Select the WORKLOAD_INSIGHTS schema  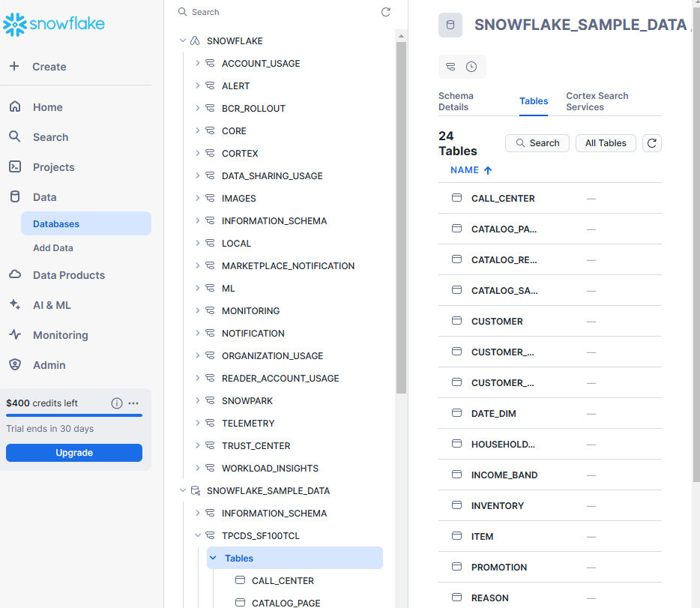pyautogui.click(x=270, y=468)
